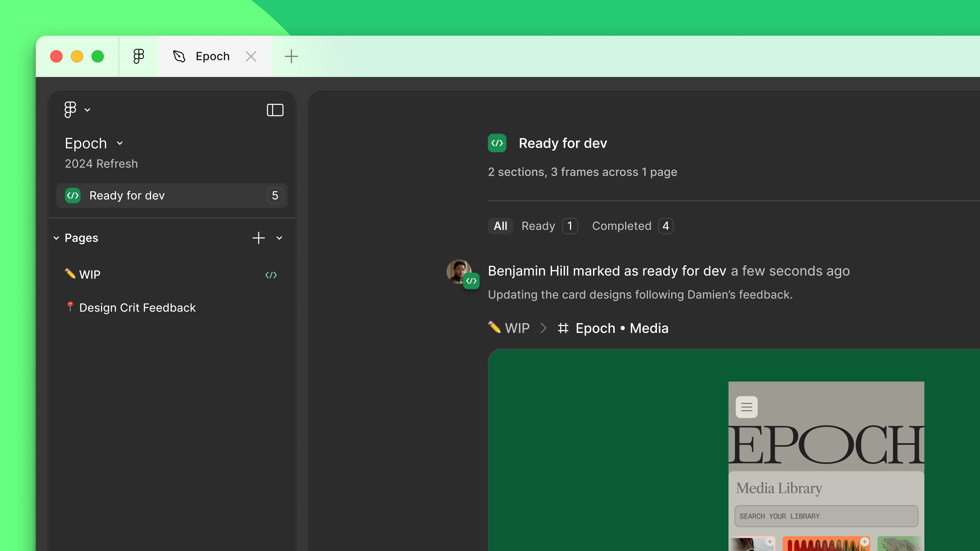Click the Media Library preview thumbnail
The width and height of the screenshot is (980, 551).
tap(827, 464)
